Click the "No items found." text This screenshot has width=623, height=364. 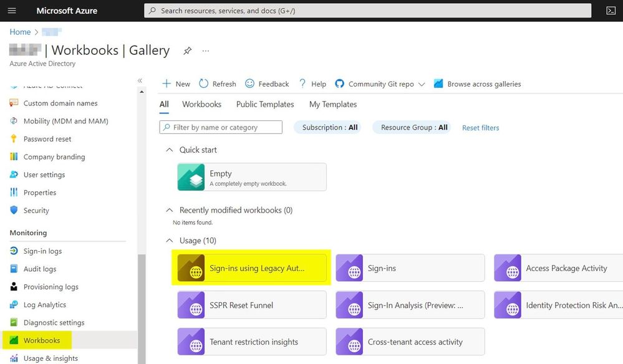click(193, 223)
